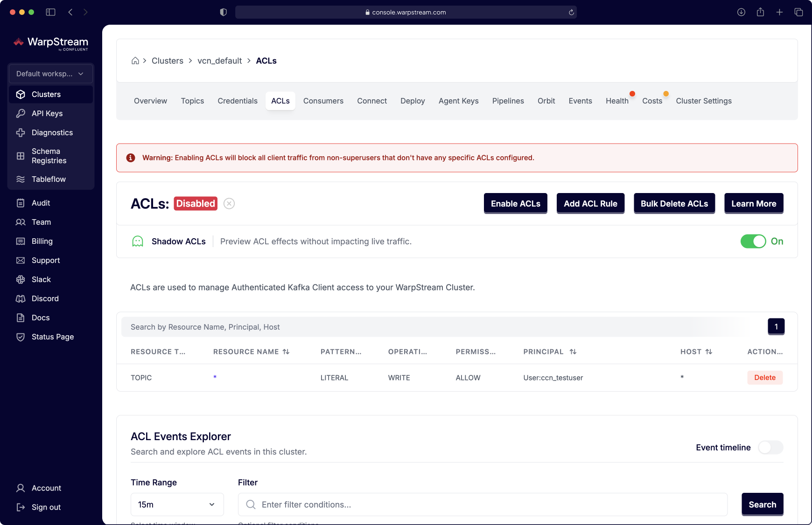Viewport: 812px width, 525px height.
Task: Click the WarpStream logo
Action: pos(50,43)
